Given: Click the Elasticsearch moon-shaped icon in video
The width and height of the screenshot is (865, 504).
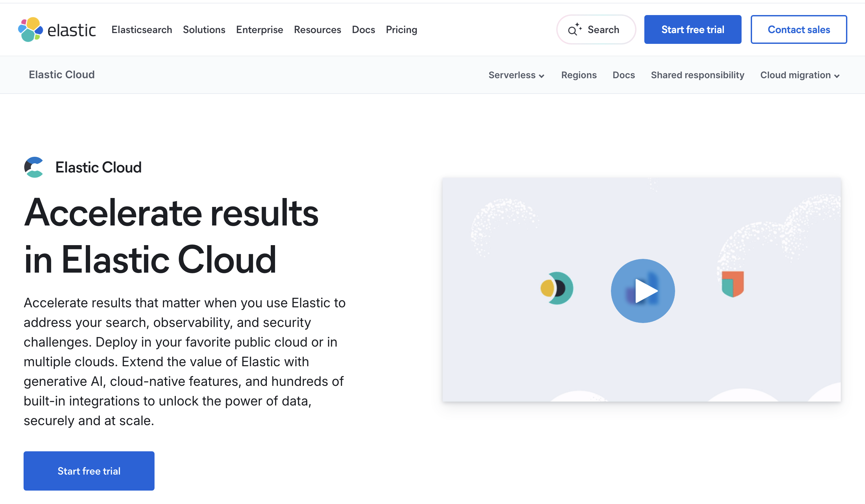Looking at the screenshot, I should [x=556, y=288].
